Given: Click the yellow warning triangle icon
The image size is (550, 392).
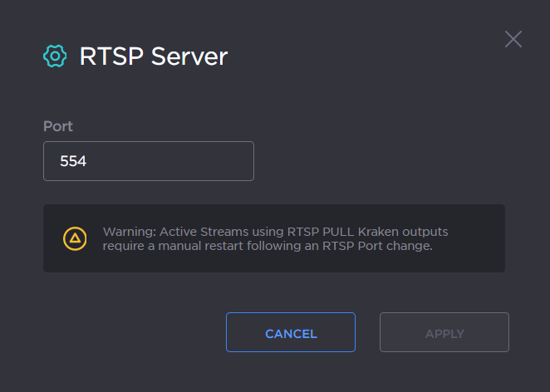Looking at the screenshot, I should [75, 238].
